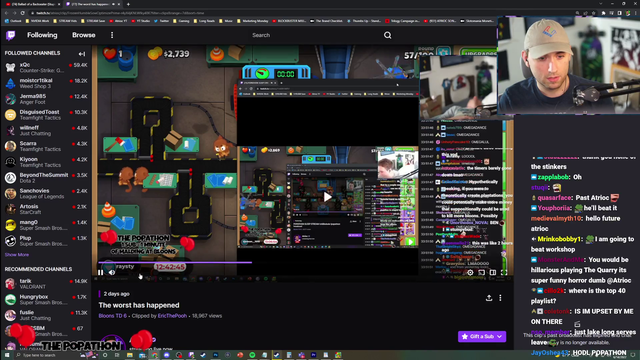Play the nested embedded clip video
This screenshot has height=360, width=640.
327,197
